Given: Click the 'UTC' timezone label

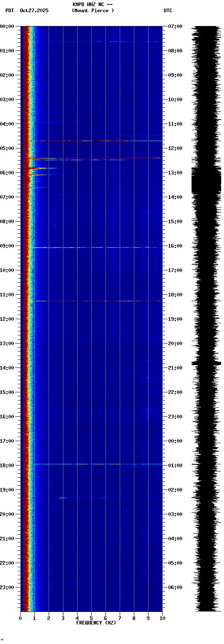Looking at the screenshot, I should (x=168, y=11).
